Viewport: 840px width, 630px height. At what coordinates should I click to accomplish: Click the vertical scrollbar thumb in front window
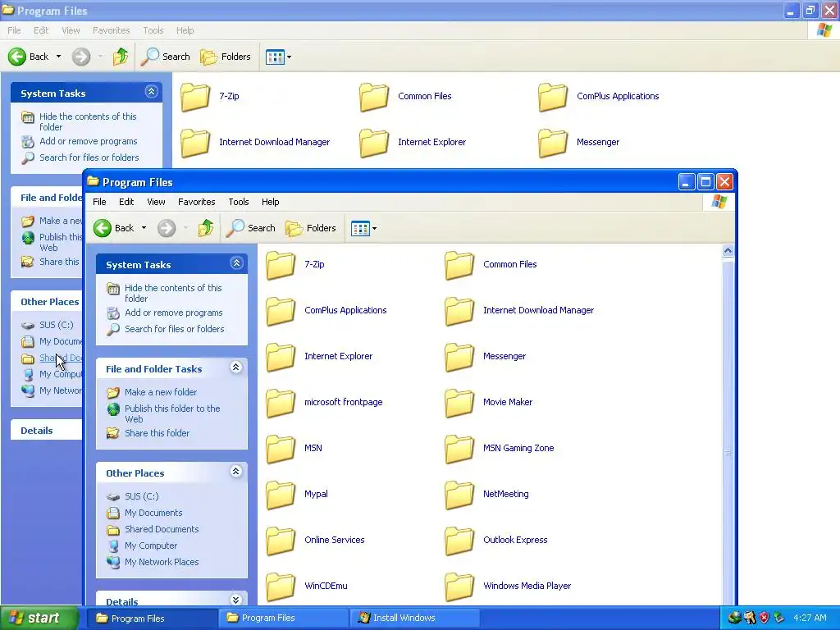[x=728, y=453]
